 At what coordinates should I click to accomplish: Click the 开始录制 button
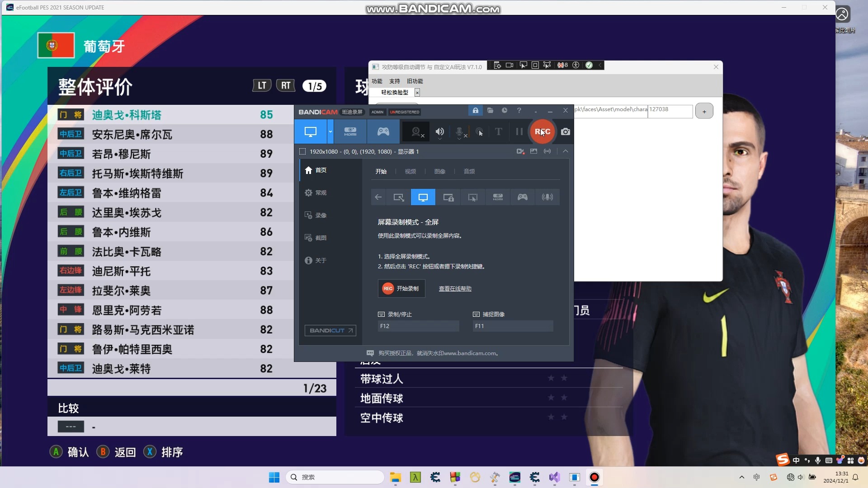point(401,288)
